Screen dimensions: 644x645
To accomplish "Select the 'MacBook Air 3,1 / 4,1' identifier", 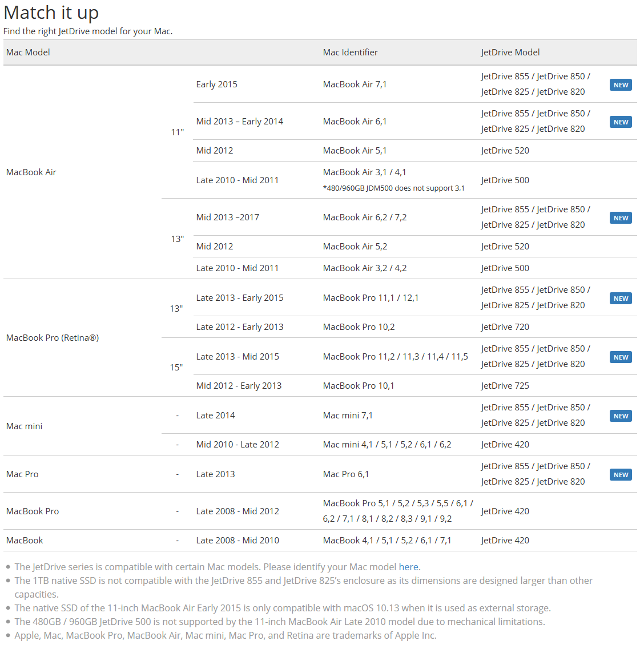I will pyautogui.click(x=365, y=172).
